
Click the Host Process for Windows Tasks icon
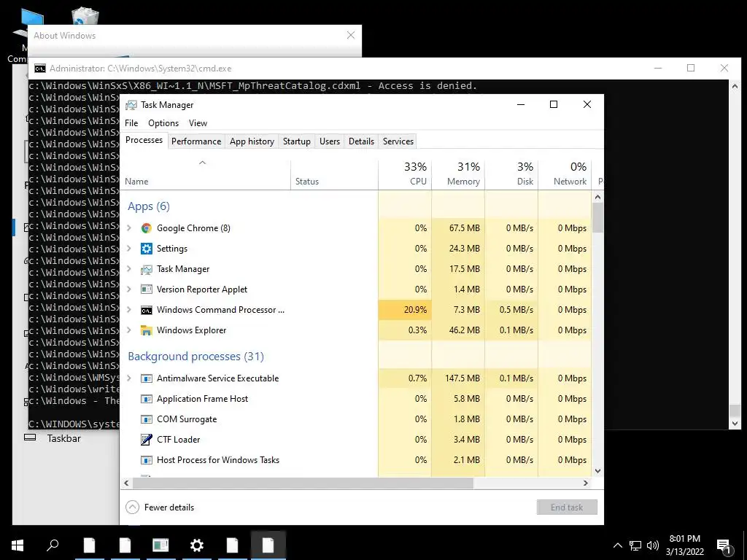click(146, 460)
